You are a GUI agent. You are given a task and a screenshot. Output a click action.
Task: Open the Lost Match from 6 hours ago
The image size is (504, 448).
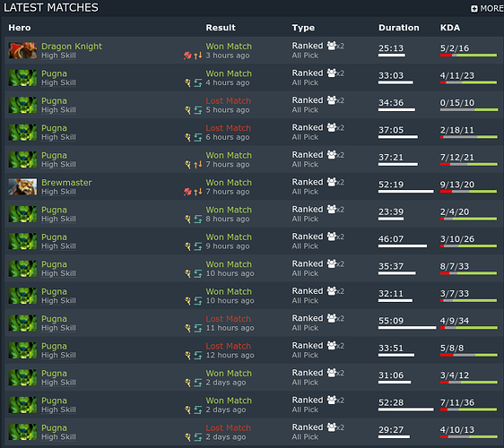click(228, 128)
